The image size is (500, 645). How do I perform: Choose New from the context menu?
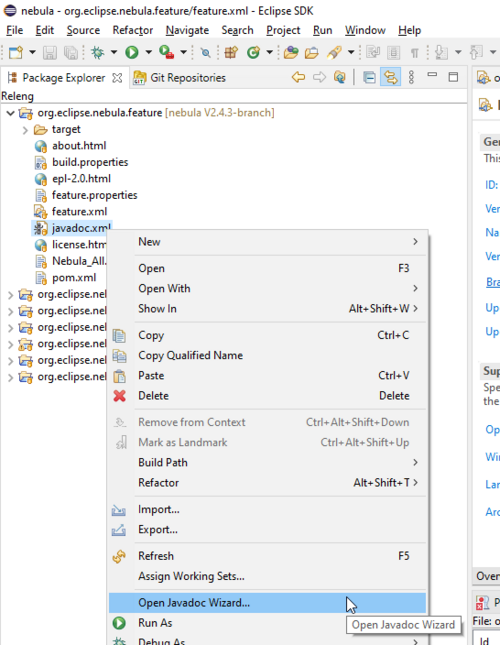click(267, 242)
